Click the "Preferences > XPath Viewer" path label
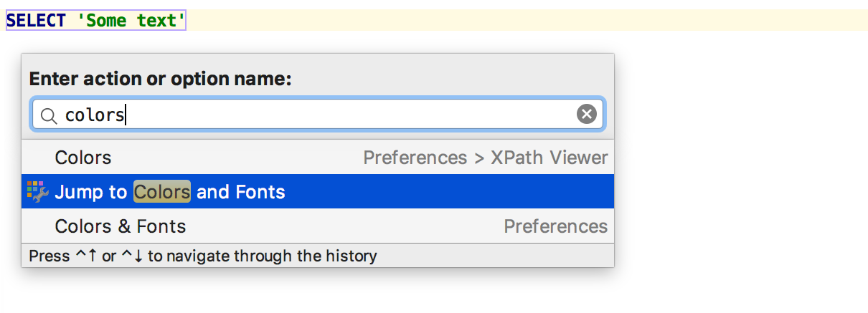This screenshot has width=868, height=313. click(x=485, y=158)
